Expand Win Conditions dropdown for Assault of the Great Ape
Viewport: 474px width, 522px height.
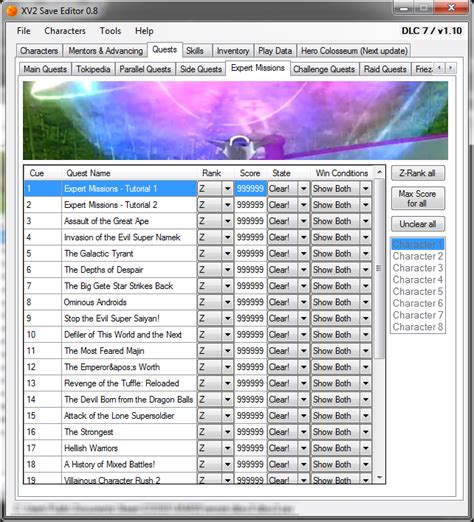click(x=366, y=221)
